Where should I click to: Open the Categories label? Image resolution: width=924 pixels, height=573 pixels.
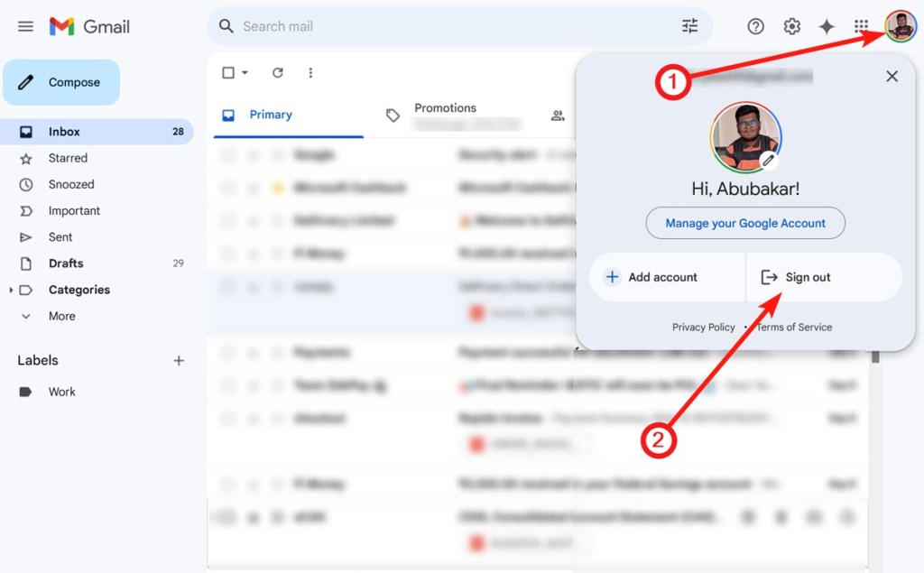(x=79, y=290)
